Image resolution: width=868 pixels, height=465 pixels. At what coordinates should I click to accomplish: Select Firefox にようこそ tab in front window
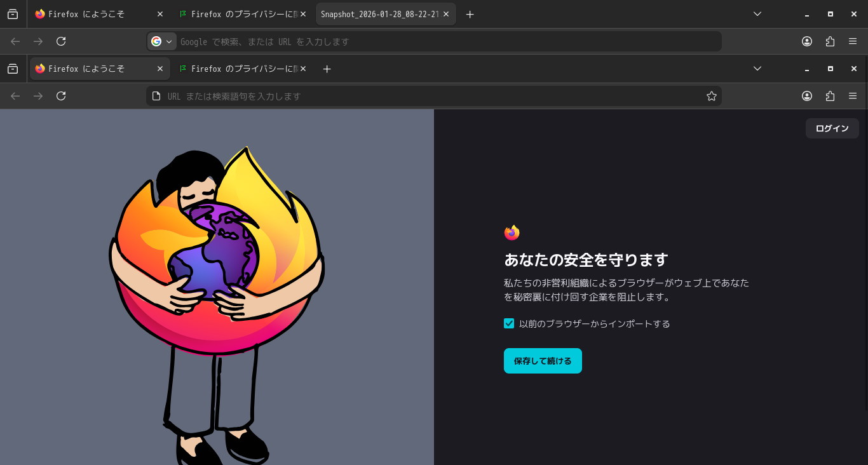pos(100,69)
